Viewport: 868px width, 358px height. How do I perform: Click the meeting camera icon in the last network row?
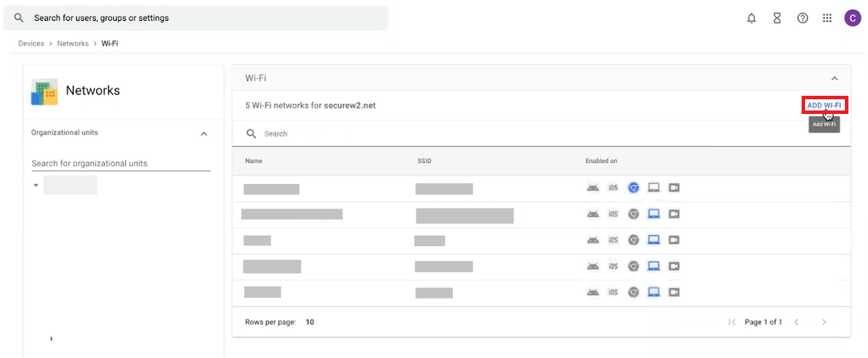click(x=674, y=292)
